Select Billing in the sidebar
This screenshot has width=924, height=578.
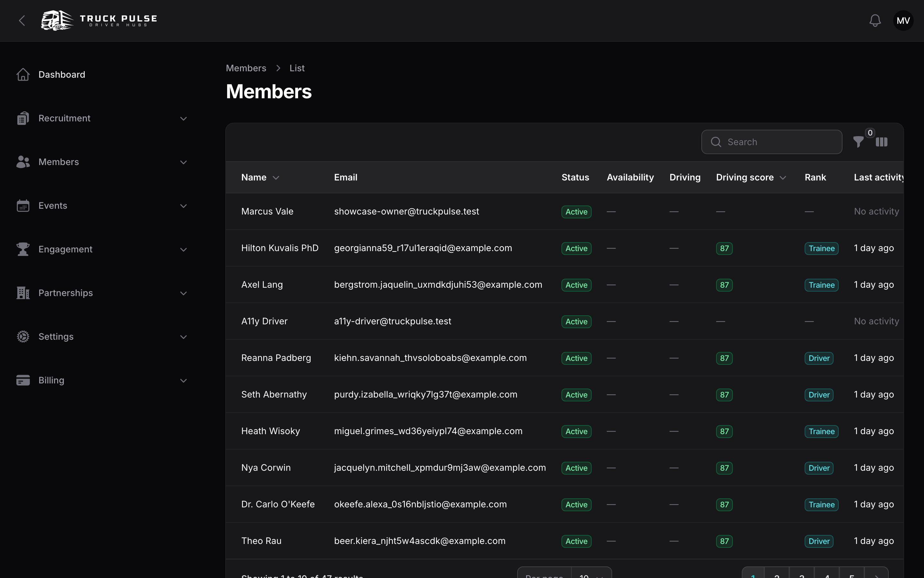tap(51, 380)
